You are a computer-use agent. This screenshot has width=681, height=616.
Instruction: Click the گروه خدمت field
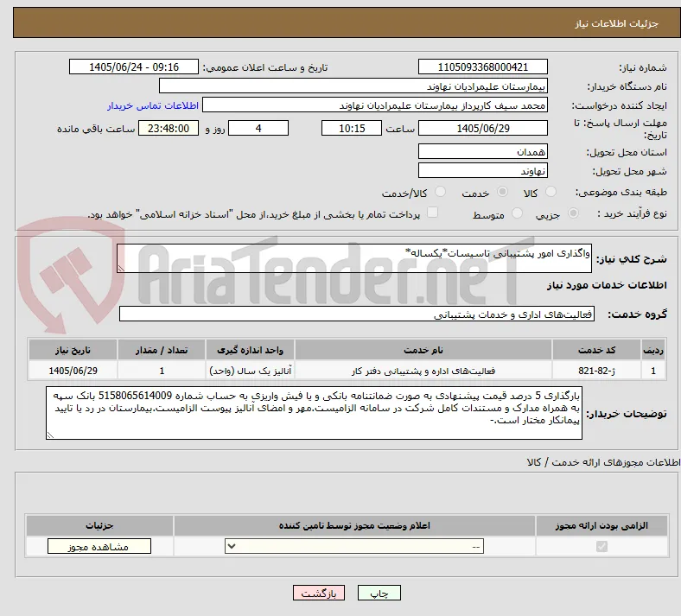click(x=357, y=314)
